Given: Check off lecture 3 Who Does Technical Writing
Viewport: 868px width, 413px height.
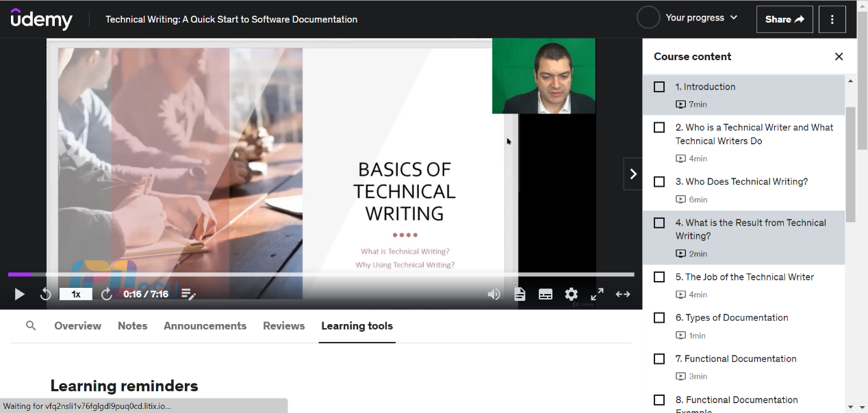Looking at the screenshot, I should 659,182.
